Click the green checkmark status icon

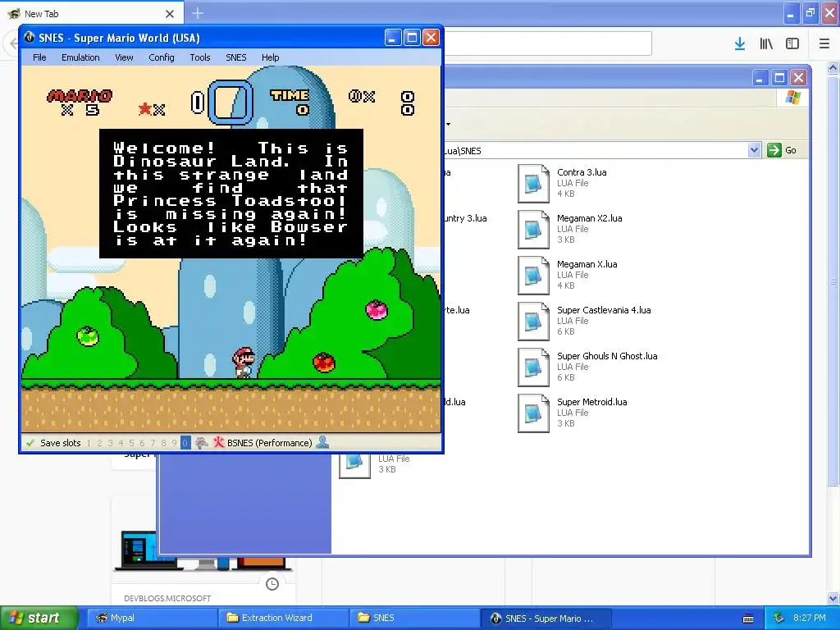click(30, 443)
